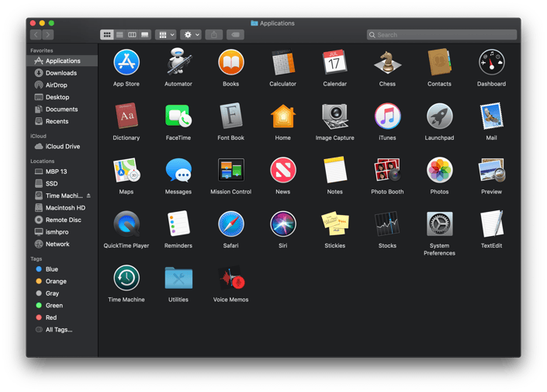Open the Calculator app
The height and width of the screenshot is (392, 547).
pos(282,62)
